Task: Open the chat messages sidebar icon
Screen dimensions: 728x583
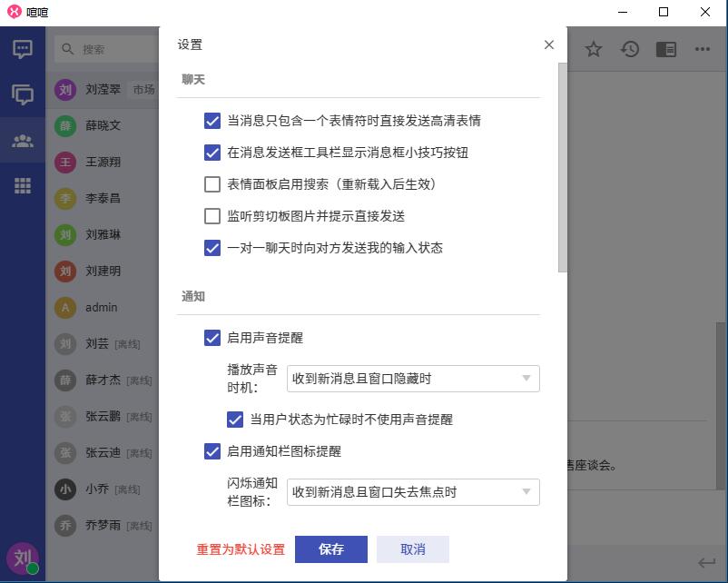Action: click(x=23, y=49)
